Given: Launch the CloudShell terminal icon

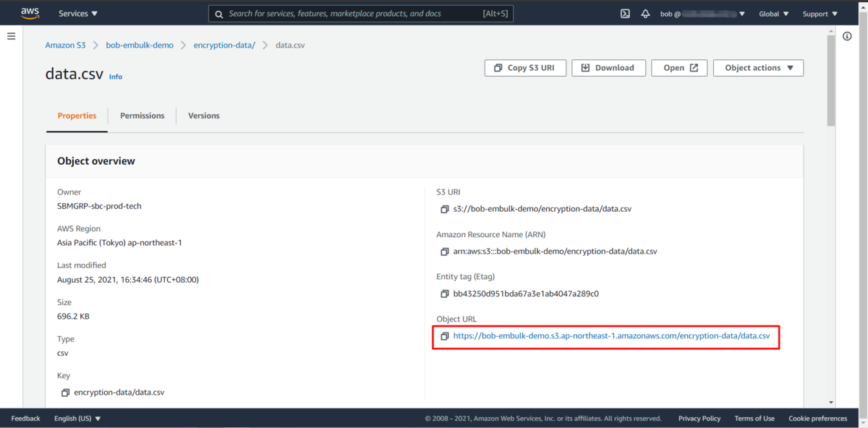Looking at the screenshot, I should coord(626,14).
